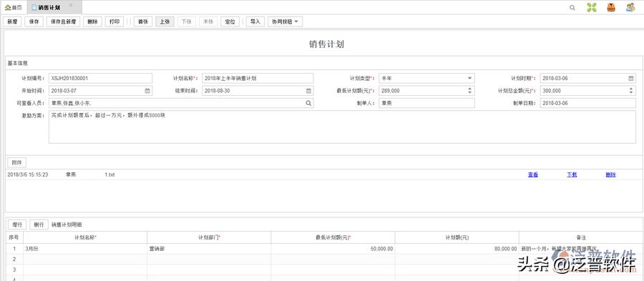The width and height of the screenshot is (644, 281).
Task: Click the 备注 column header
Action: click(x=581, y=237)
